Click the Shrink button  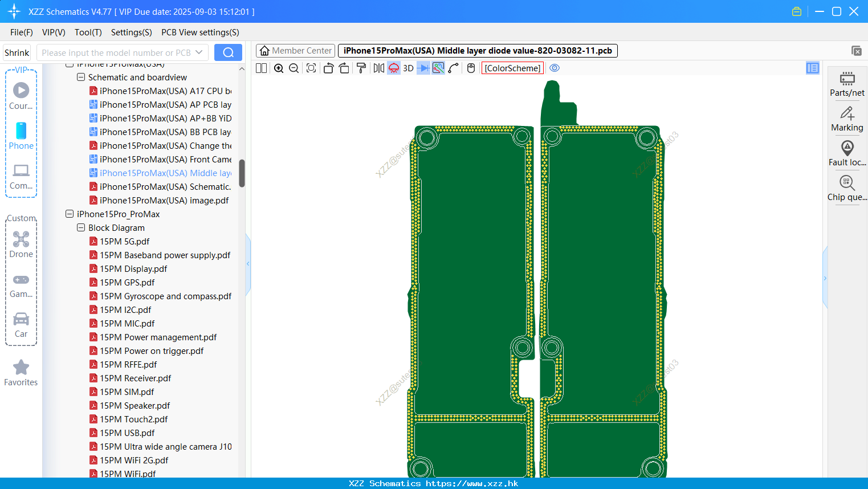click(17, 52)
